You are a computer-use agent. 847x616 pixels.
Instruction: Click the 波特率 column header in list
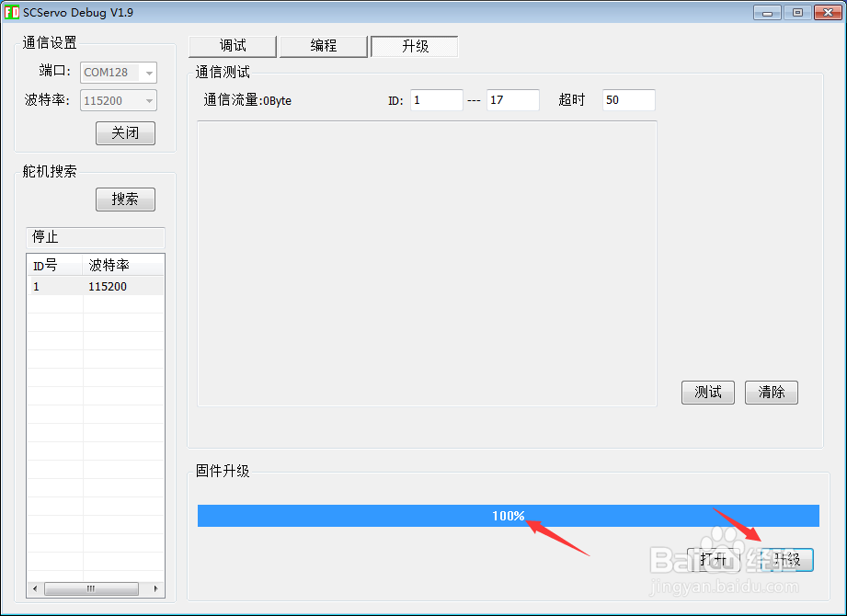(x=123, y=265)
